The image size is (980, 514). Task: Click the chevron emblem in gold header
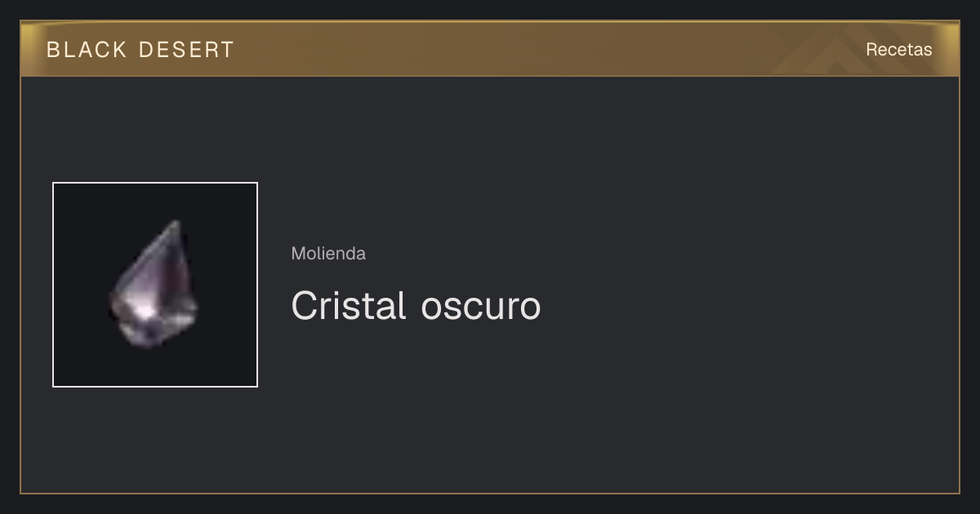click(x=833, y=54)
